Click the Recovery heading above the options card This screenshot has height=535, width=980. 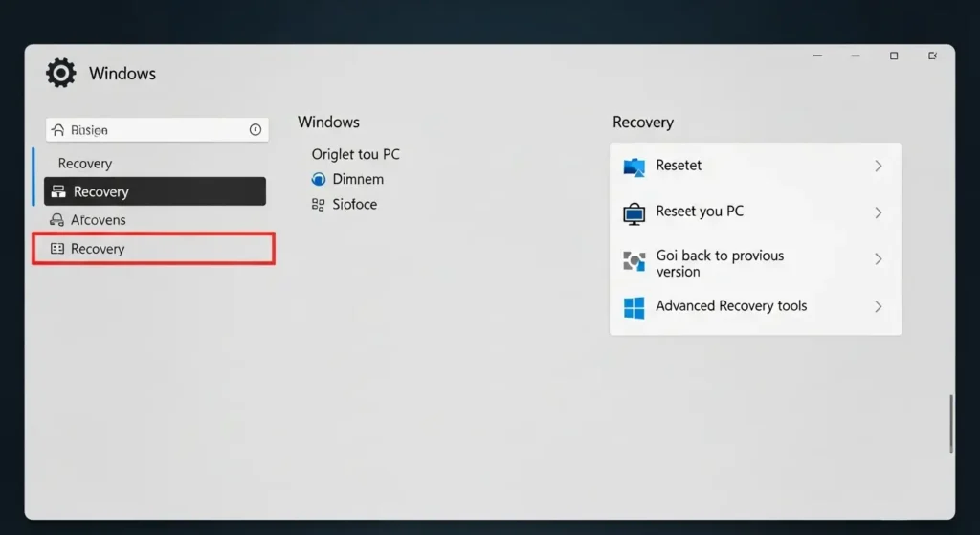click(643, 122)
